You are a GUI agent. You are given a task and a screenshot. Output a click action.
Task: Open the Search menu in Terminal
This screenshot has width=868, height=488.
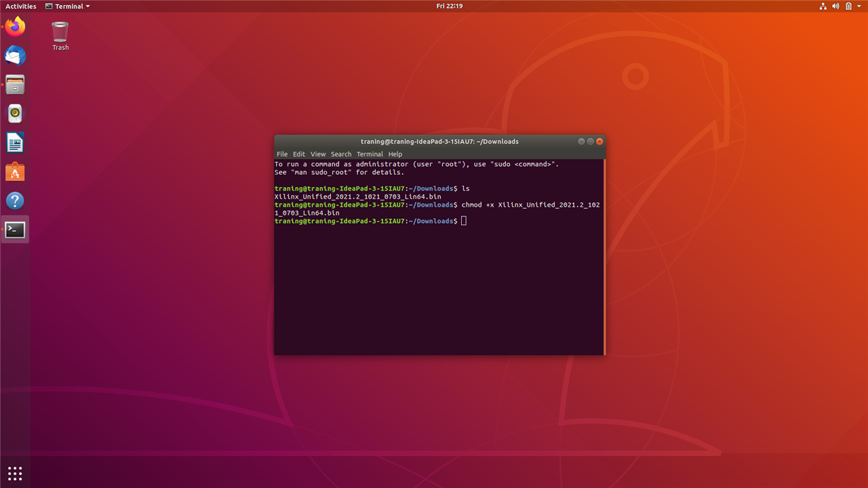click(341, 154)
